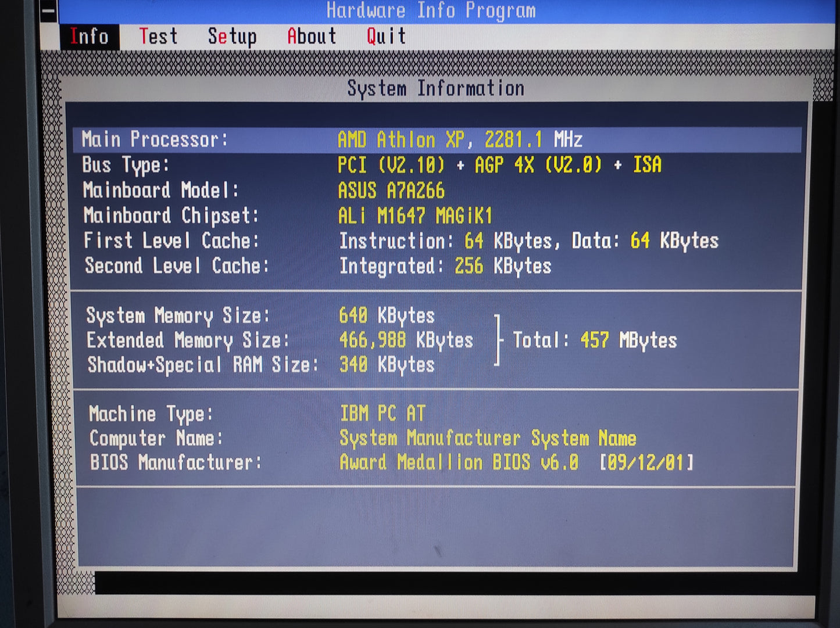
Task: Open the Setup menu
Action: pos(232,37)
